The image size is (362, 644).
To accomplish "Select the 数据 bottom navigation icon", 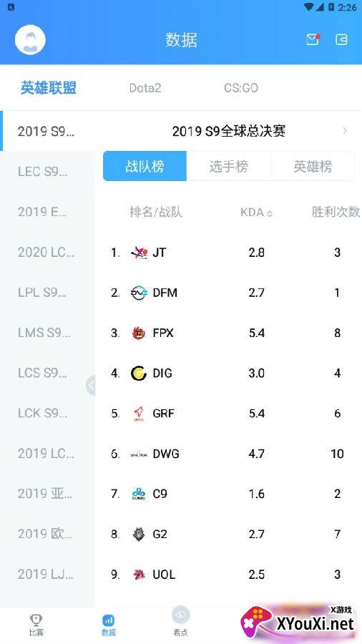I will click(x=108, y=625).
